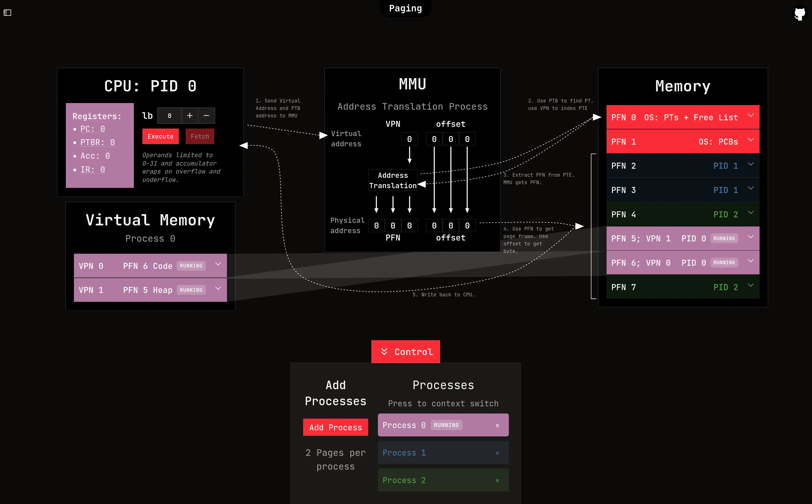Remove Process 0 with its X icon
The width and height of the screenshot is (812, 504).
(x=497, y=425)
